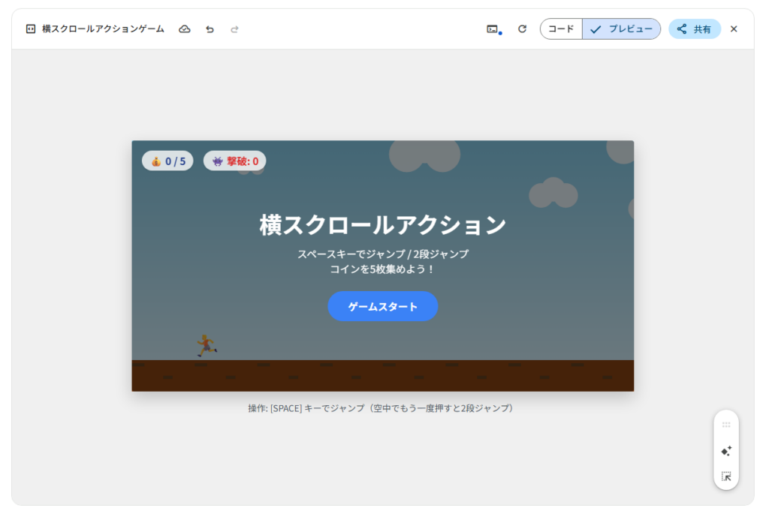Viewport: 769px width, 532px height.
Task: Undo the last change
Action: point(210,29)
